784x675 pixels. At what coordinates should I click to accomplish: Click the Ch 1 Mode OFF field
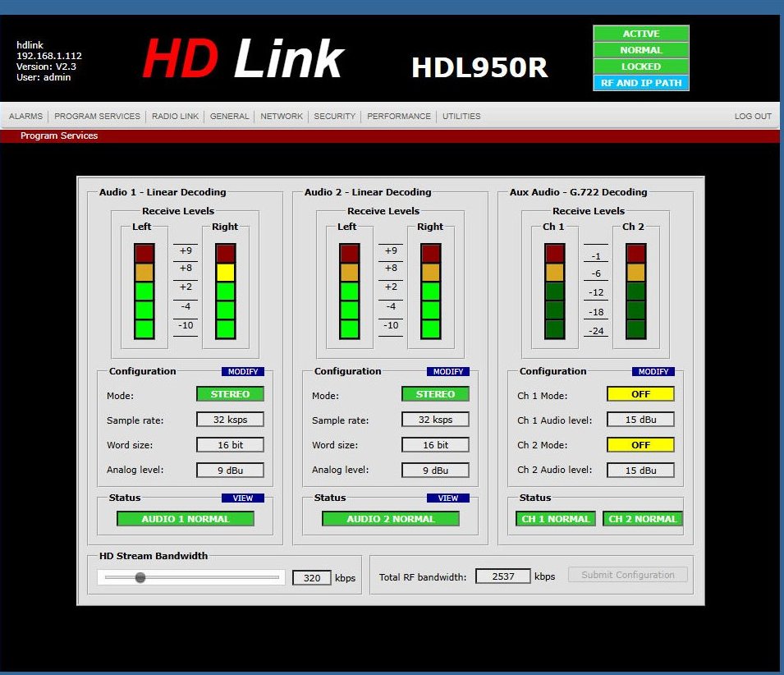coord(640,394)
